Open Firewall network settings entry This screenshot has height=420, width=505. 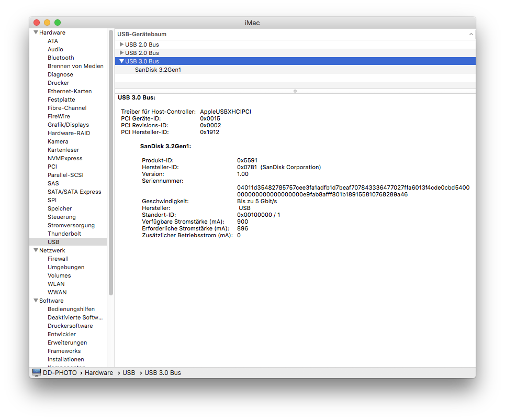(58, 259)
